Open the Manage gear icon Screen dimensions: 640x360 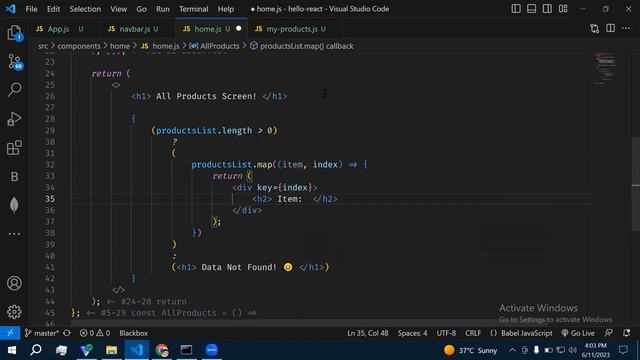14,312
